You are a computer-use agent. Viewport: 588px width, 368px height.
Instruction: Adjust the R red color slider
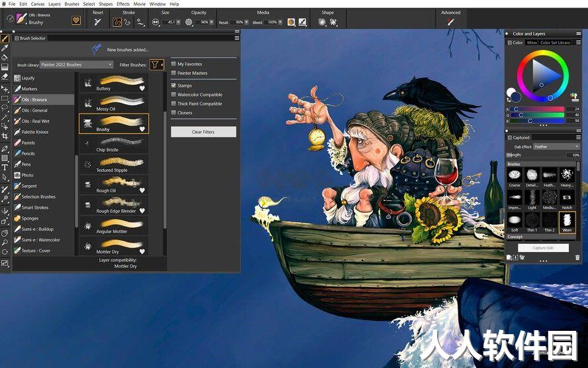click(x=536, y=109)
